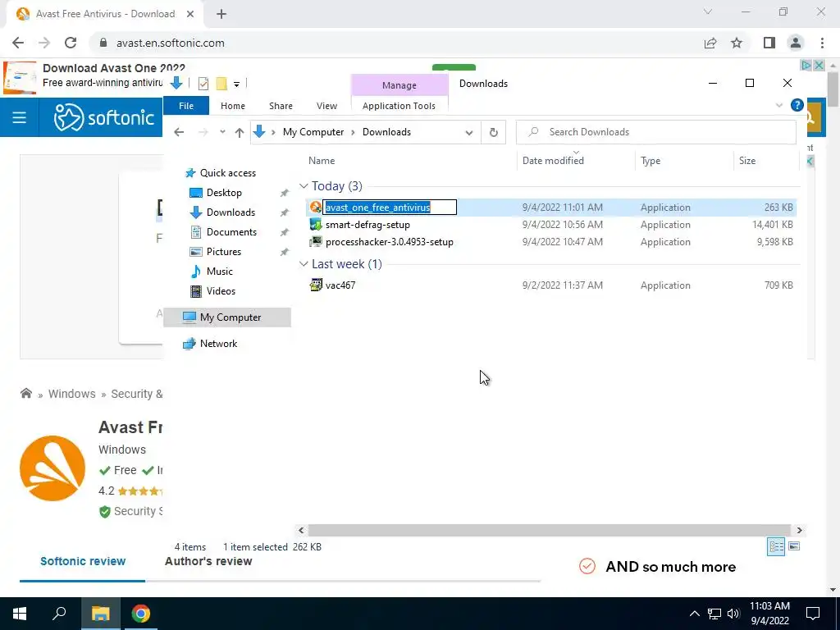Collapse the Last week (1) group
Image resolution: width=840 pixels, height=630 pixels.
point(304,264)
